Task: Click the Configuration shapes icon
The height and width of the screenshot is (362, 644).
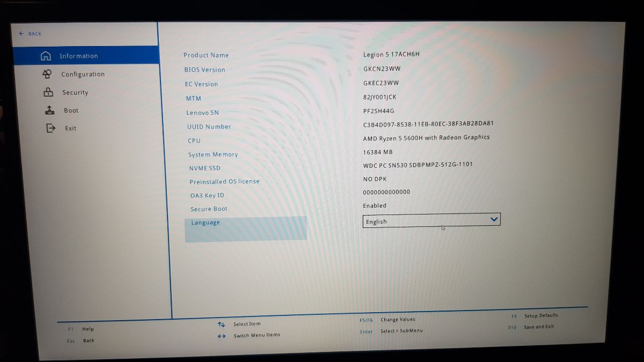Action: (x=47, y=74)
